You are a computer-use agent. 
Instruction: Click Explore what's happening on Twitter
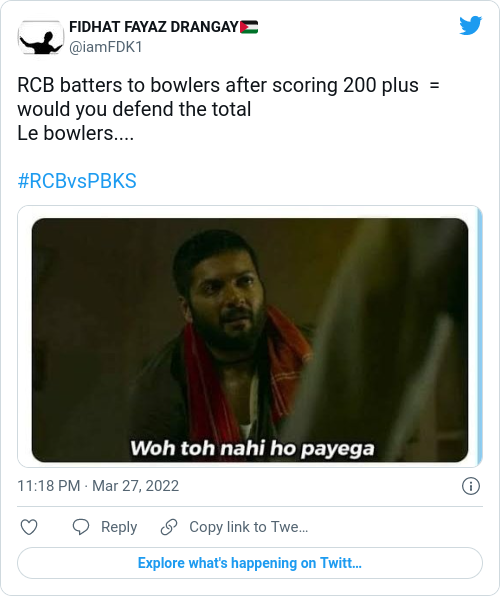coord(250,563)
